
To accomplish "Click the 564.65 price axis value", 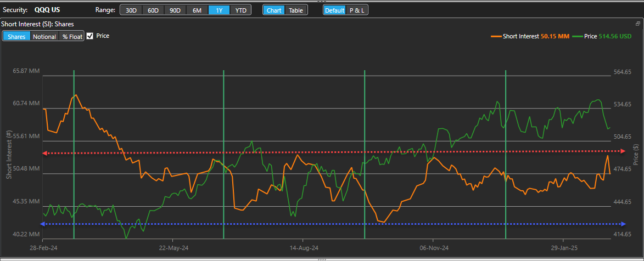I will (x=622, y=72).
